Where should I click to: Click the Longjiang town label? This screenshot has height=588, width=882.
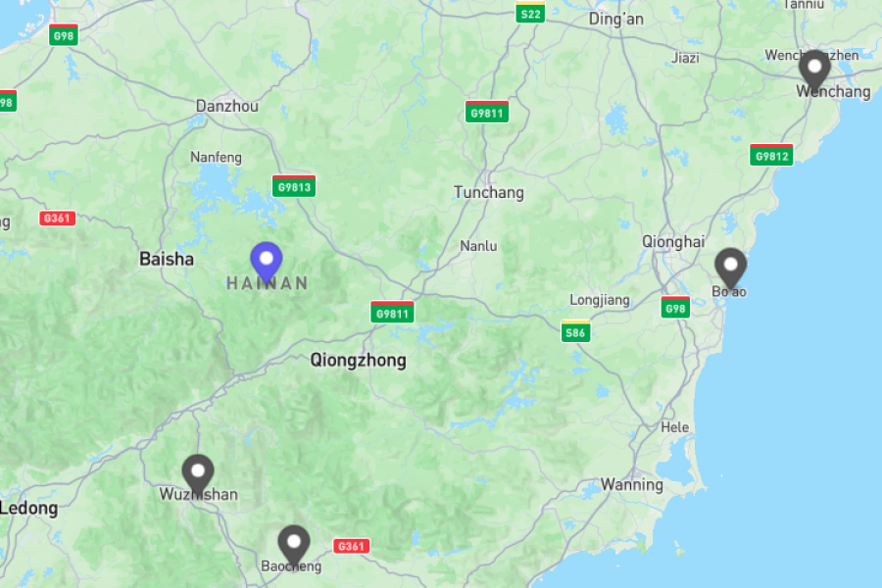pyautogui.click(x=600, y=300)
